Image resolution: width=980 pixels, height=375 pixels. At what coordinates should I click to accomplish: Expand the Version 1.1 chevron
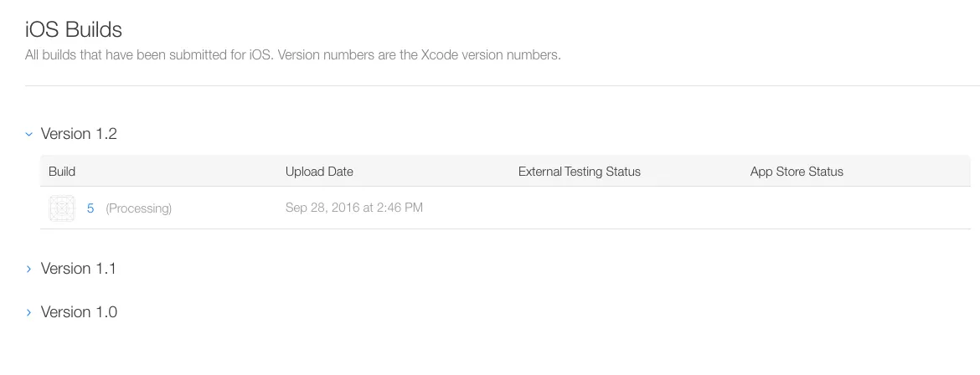pyautogui.click(x=29, y=269)
